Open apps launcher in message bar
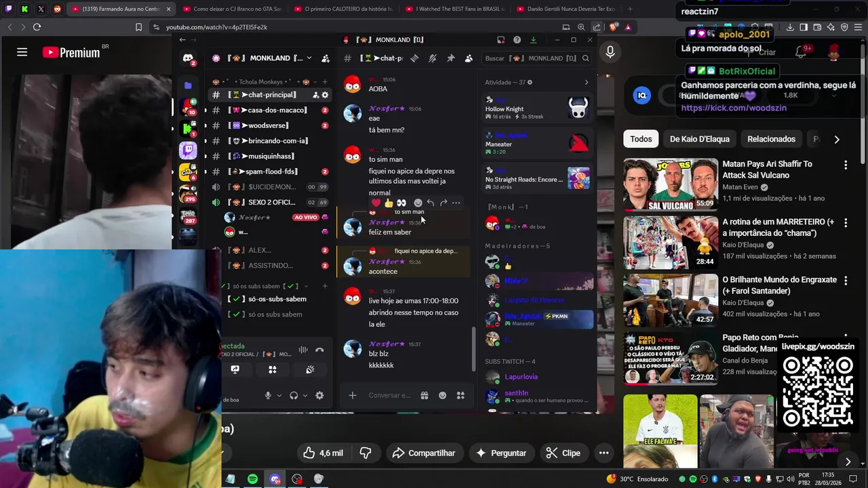This screenshot has height=488, width=868. click(460, 395)
